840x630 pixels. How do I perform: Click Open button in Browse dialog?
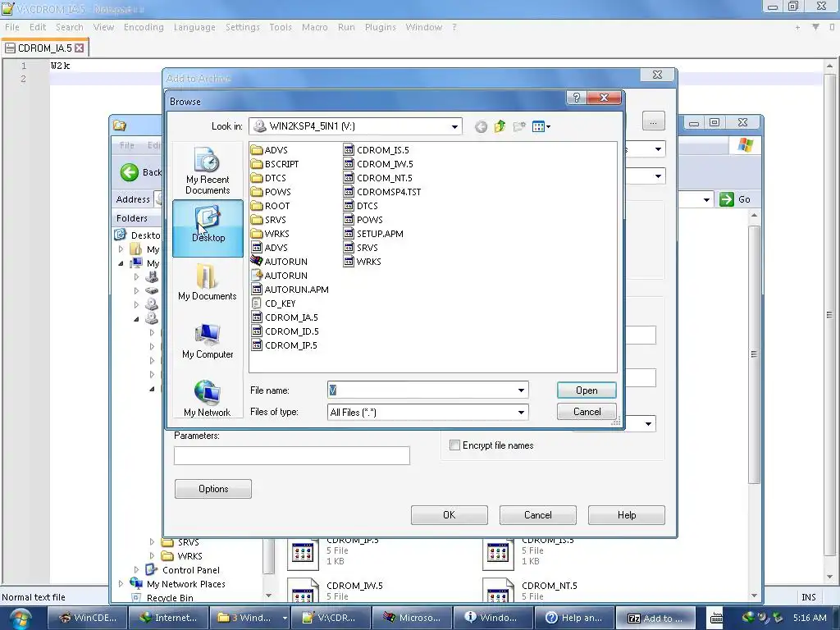(587, 390)
